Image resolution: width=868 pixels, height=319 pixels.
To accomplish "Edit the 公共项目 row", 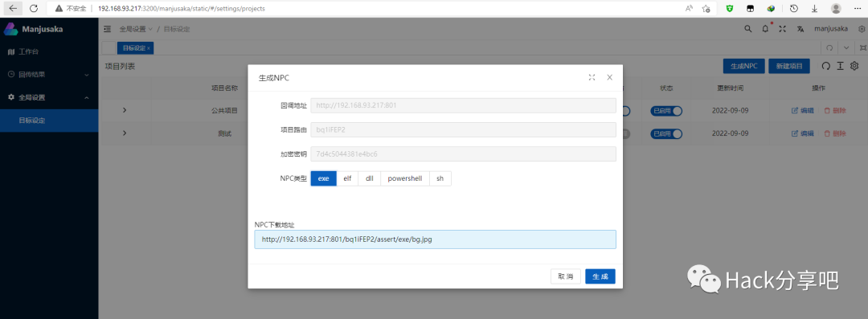I will click(803, 111).
